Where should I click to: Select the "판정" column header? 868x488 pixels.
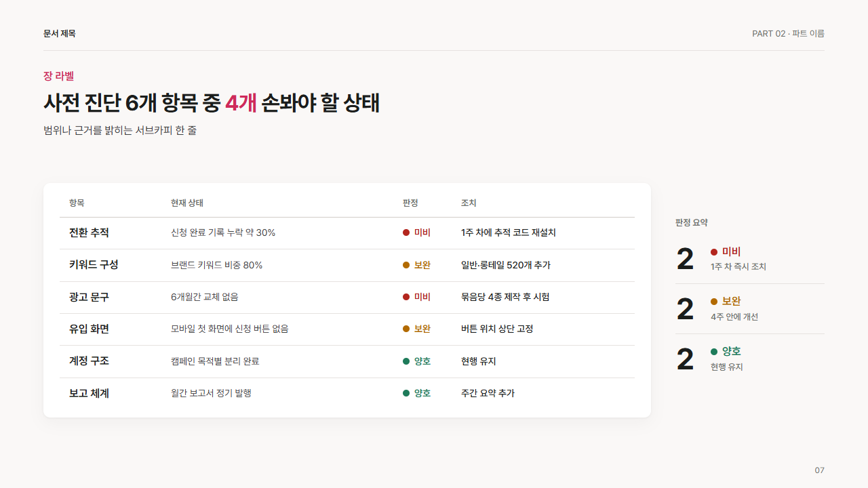[410, 203]
